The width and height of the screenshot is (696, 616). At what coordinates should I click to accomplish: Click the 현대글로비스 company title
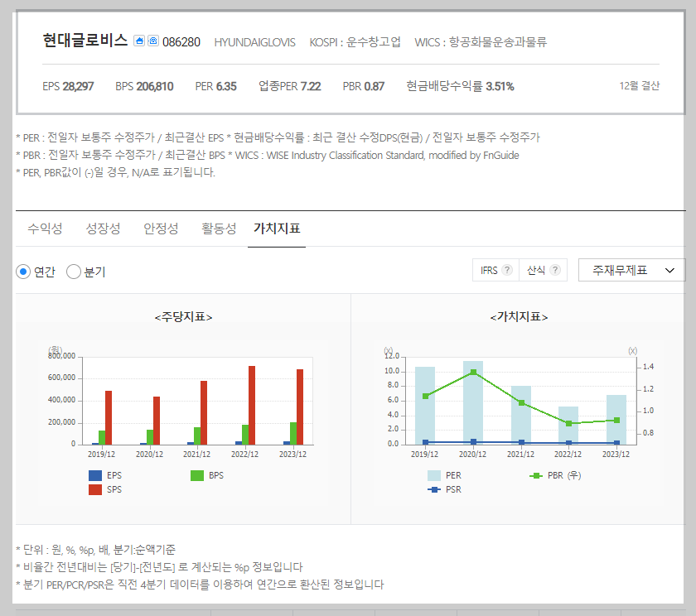85,41
